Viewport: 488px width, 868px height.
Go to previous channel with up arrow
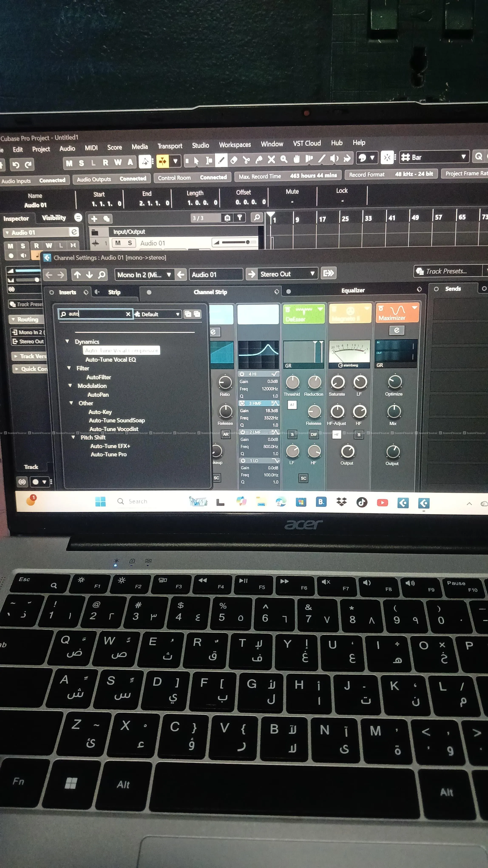coord(77,275)
